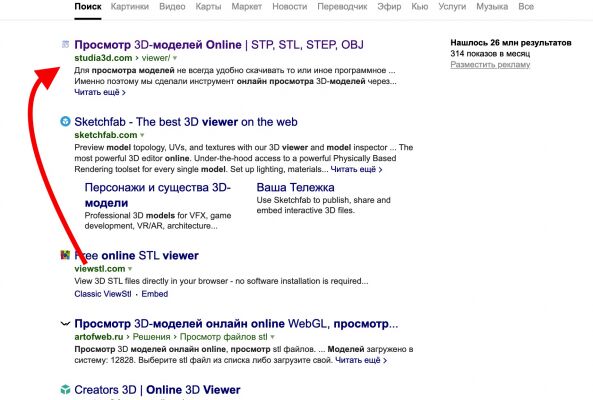This screenshot has width=593, height=400.
Task: Open Sketchfab - The best 3D viewer title
Action: pyautogui.click(x=186, y=122)
